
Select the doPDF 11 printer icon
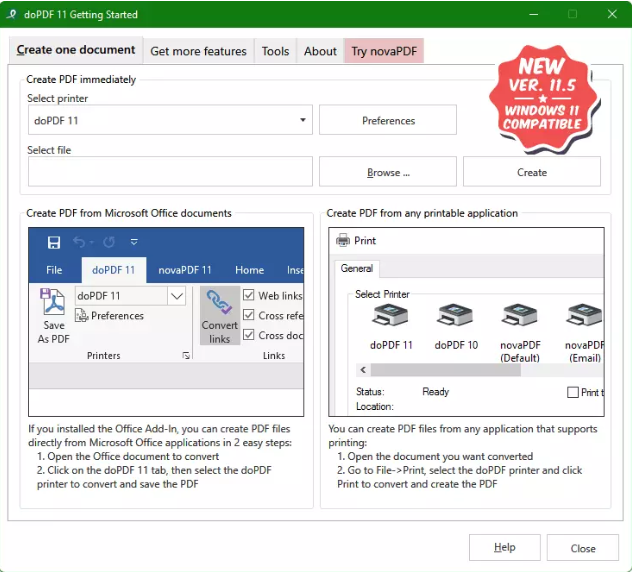tap(390, 314)
